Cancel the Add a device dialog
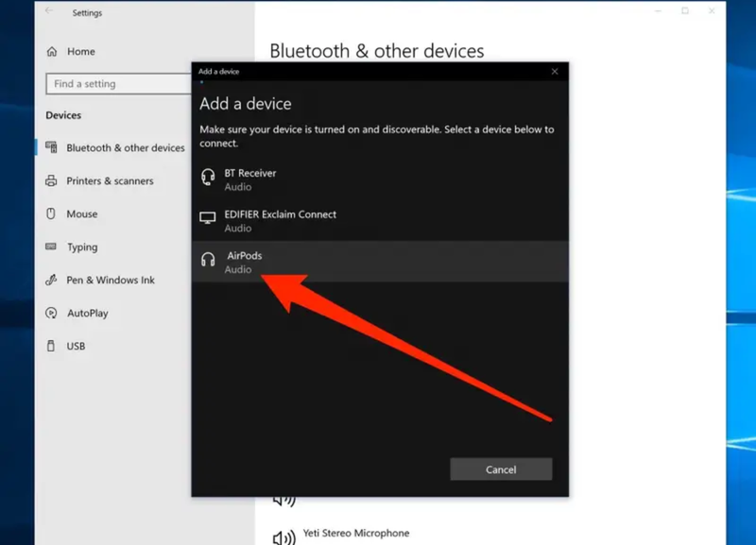This screenshot has width=756, height=545. (501, 469)
